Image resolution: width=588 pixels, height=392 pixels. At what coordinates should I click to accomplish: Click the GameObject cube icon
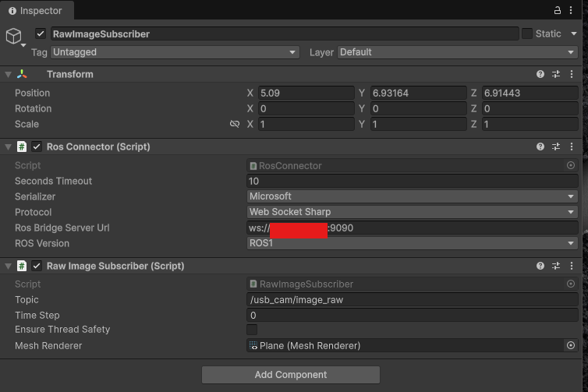click(15, 37)
